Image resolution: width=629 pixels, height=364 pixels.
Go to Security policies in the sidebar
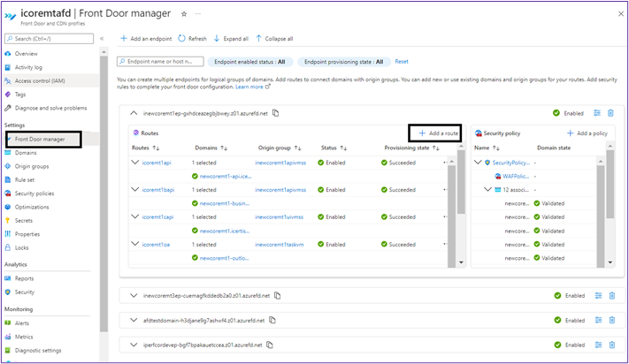[35, 193]
